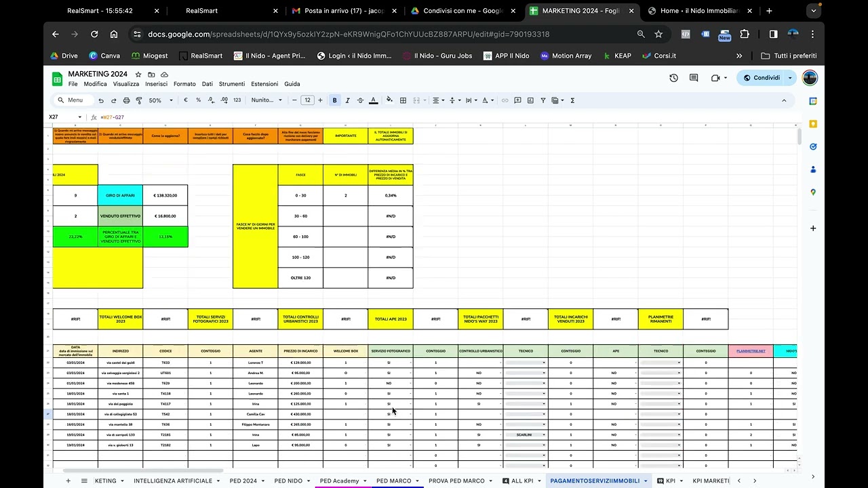Open the Nunito font dropdown
The height and width of the screenshot is (488, 868).
[267, 100]
